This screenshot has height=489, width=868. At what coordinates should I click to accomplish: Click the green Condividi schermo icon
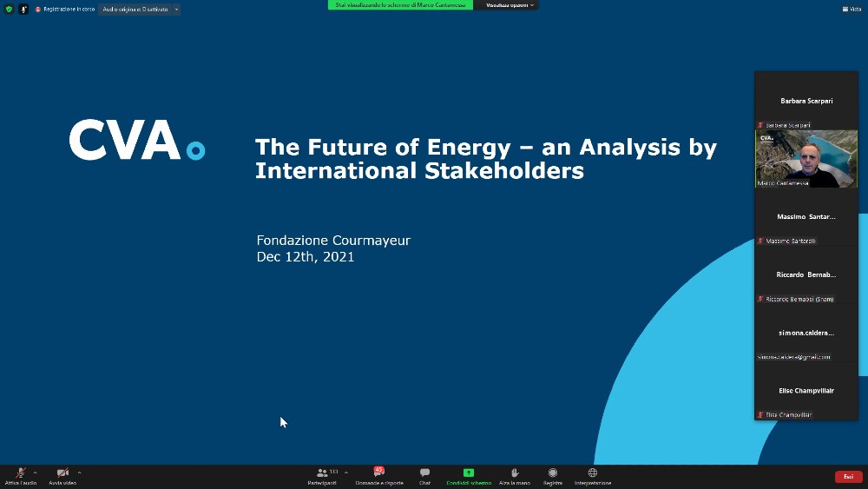click(469, 472)
